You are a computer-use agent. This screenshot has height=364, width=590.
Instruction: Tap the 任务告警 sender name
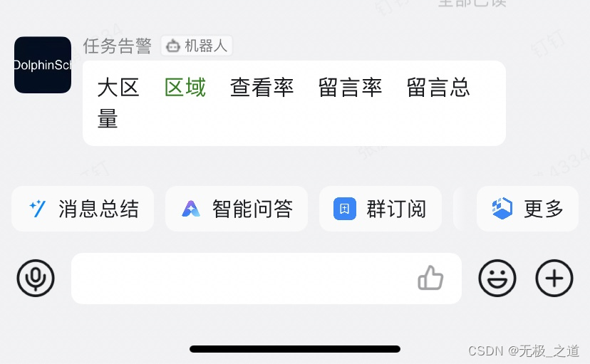(x=117, y=46)
